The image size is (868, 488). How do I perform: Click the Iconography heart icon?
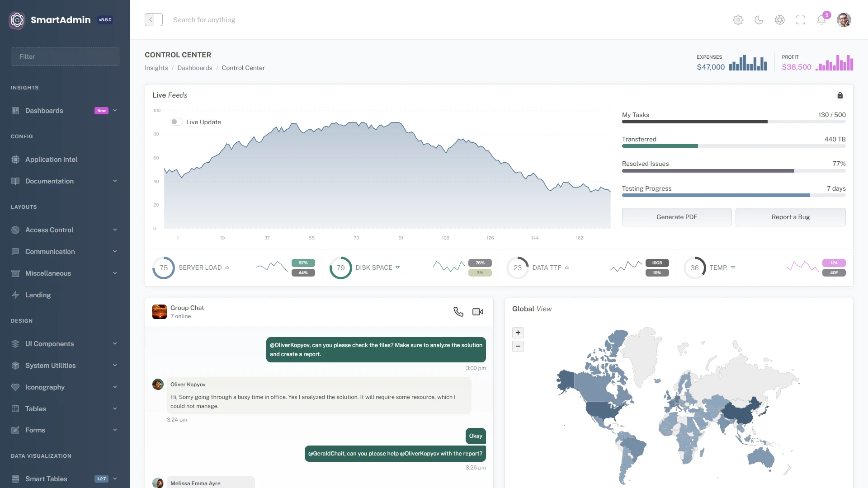(15, 387)
